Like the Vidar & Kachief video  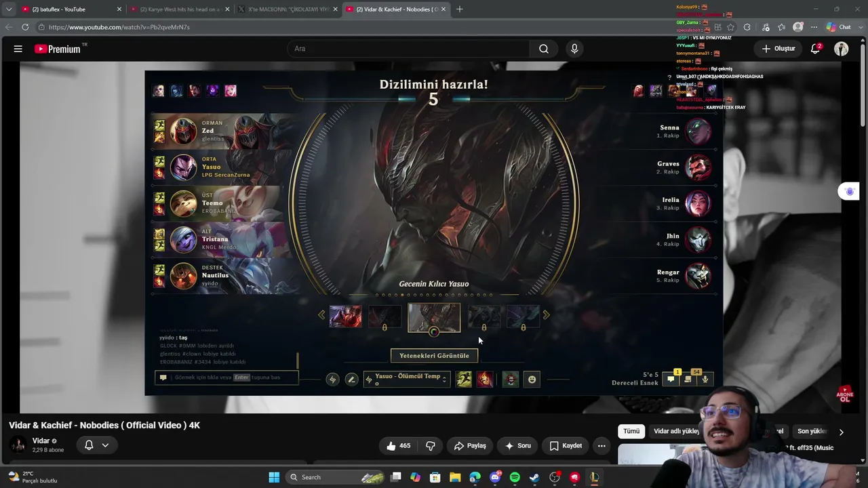click(398, 446)
